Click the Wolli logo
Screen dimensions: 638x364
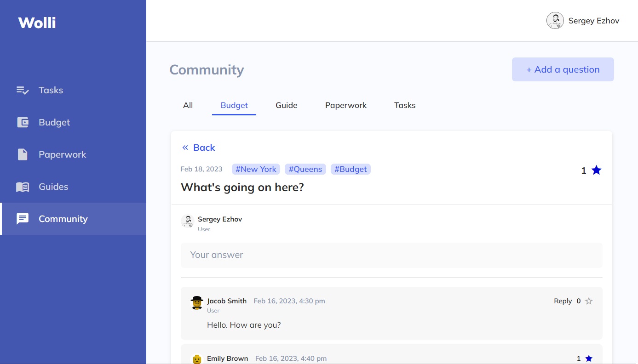click(x=37, y=23)
